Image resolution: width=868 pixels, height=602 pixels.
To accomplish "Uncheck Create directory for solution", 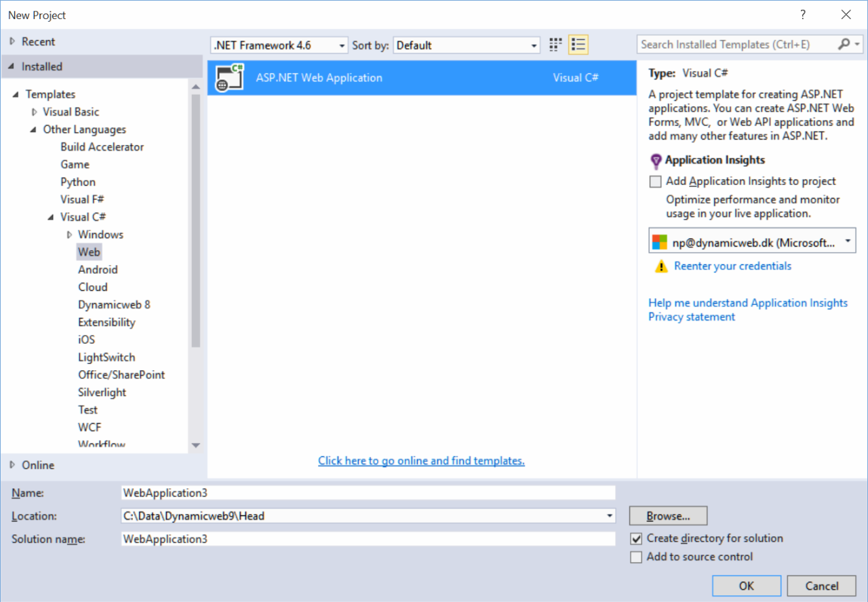I will (636, 539).
